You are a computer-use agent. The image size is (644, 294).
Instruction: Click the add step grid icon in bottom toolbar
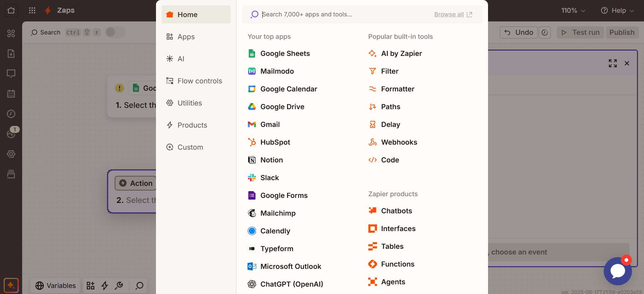coord(91,286)
